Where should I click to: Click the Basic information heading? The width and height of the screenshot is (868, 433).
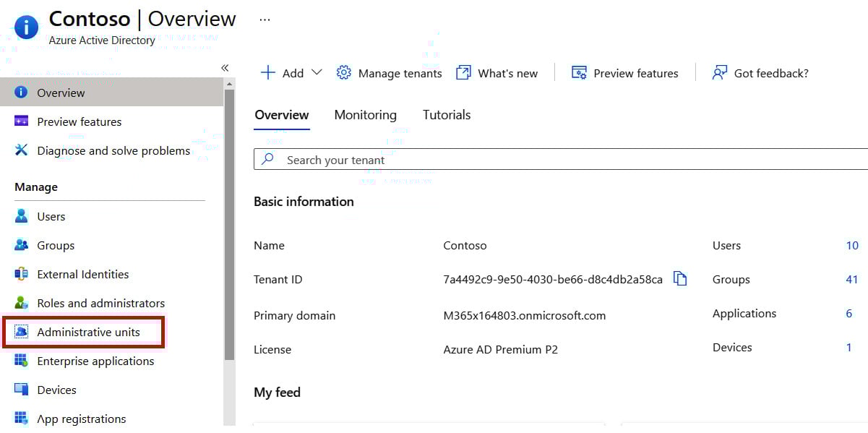(x=304, y=201)
